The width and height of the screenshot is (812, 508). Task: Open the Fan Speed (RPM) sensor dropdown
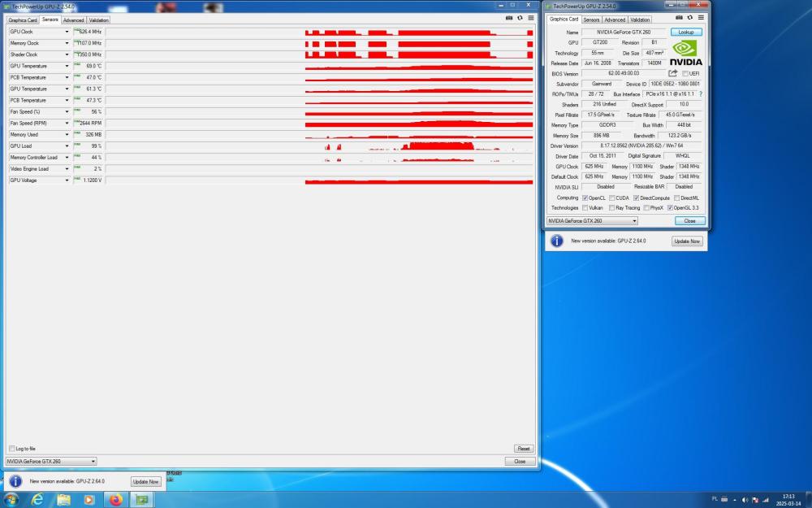(x=67, y=123)
